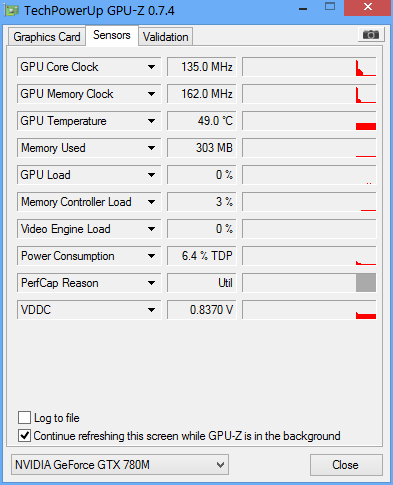Click the VDDC voltage history graph
This screenshot has width=393, height=485.
click(x=309, y=310)
